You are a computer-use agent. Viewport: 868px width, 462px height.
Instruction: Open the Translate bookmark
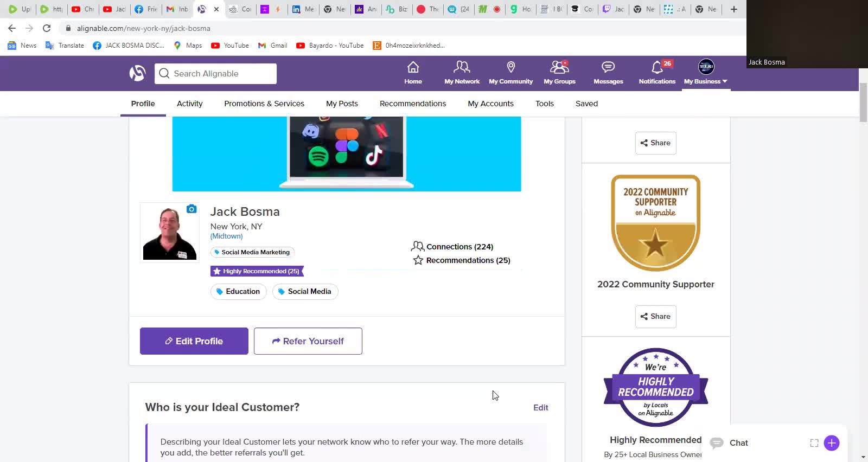click(65, 46)
